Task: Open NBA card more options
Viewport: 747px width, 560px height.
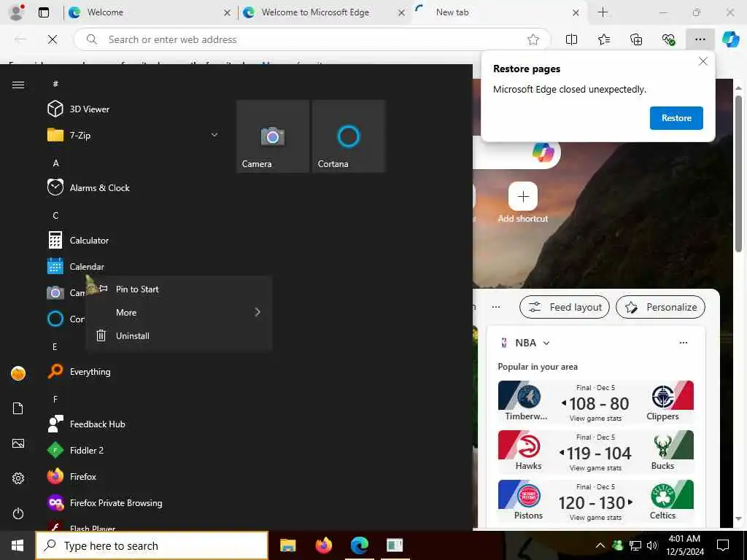Action: pyautogui.click(x=683, y=343)
